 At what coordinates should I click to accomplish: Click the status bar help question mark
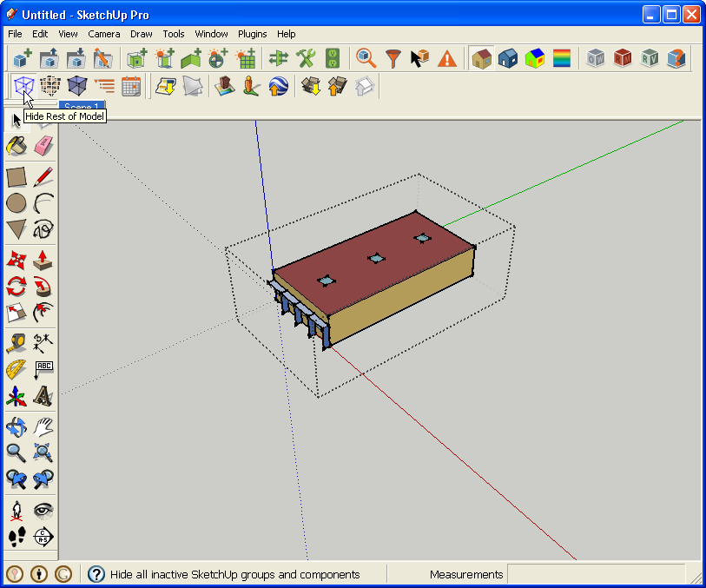click(96, 574)
